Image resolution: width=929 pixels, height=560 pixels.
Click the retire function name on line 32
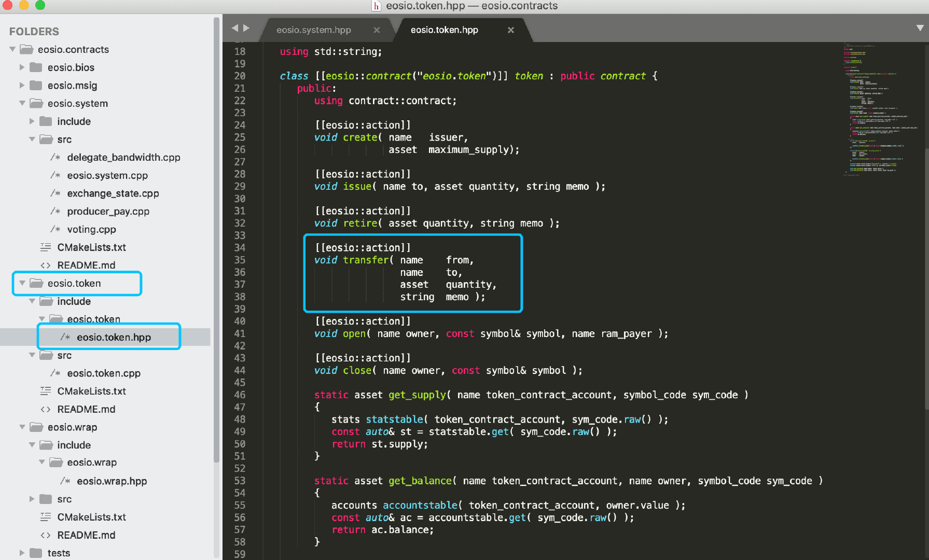point(360,223)
